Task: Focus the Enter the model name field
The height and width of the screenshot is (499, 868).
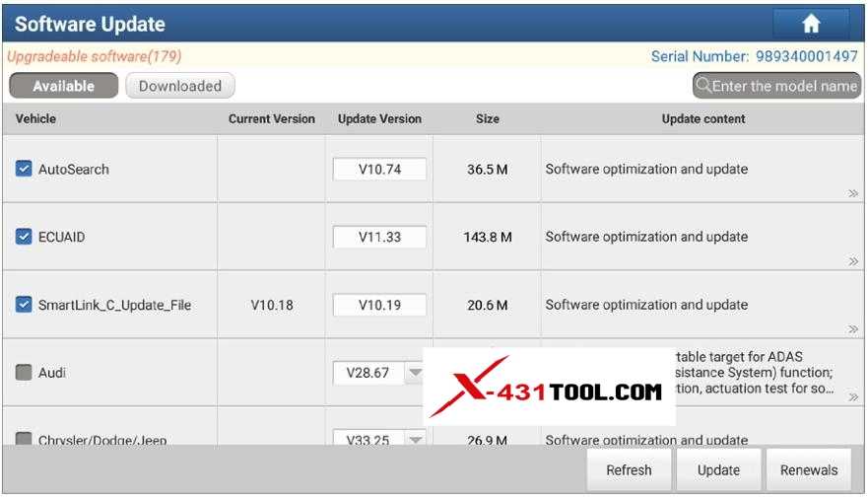Action: 777,86
